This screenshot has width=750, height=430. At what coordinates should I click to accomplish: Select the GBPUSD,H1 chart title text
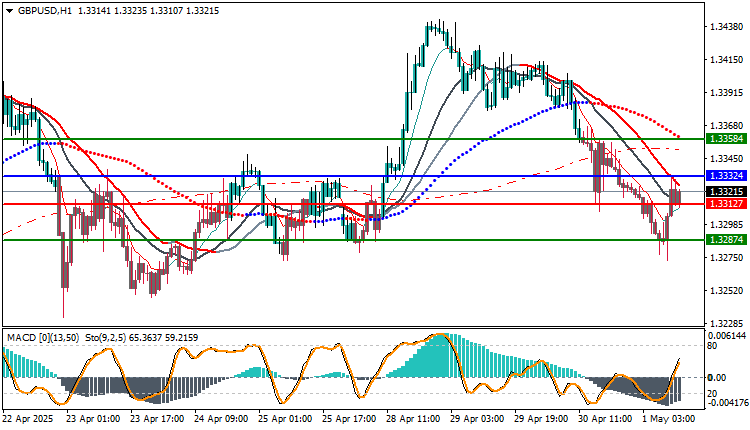tap(44, 11)
